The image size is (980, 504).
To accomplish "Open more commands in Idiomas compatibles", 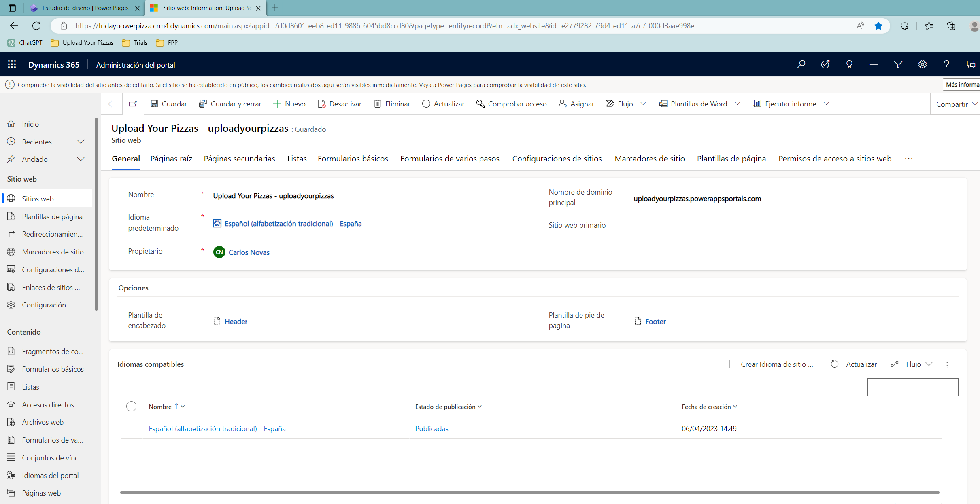I will tap(947, 364).
